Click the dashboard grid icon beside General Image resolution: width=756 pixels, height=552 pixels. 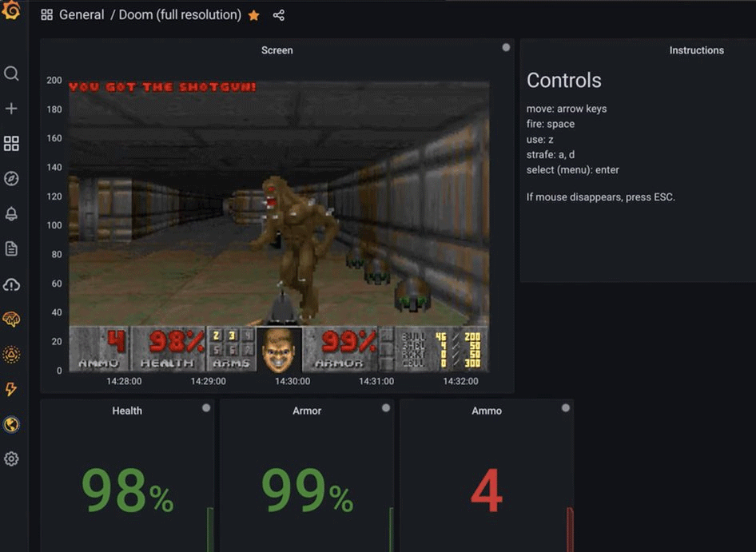point(47,15)
